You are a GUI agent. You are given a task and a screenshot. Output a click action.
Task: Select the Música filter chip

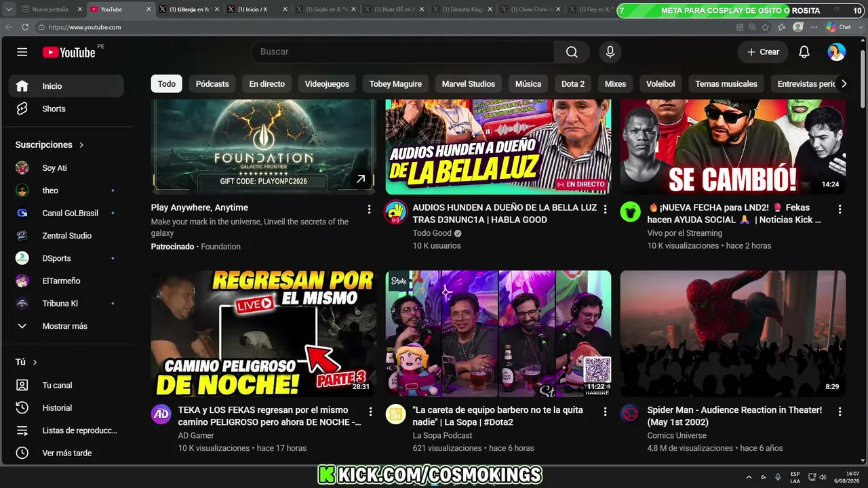point(528,84)
